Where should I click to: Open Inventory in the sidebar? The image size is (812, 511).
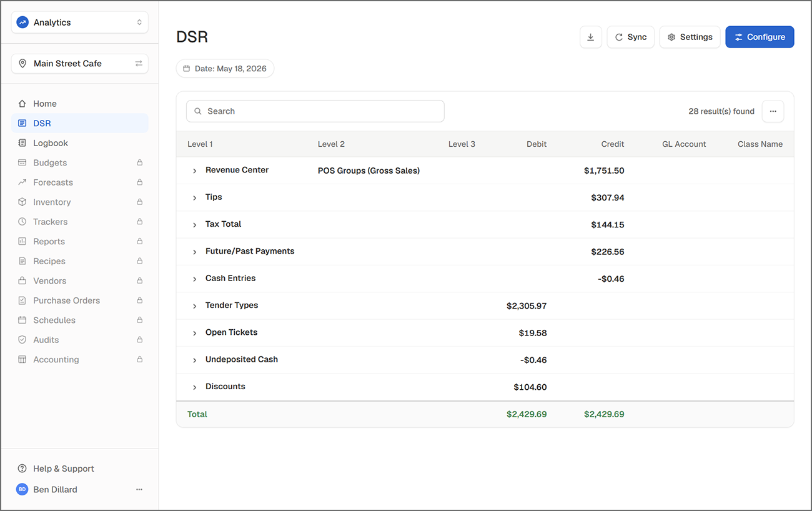tap(80, 202)
